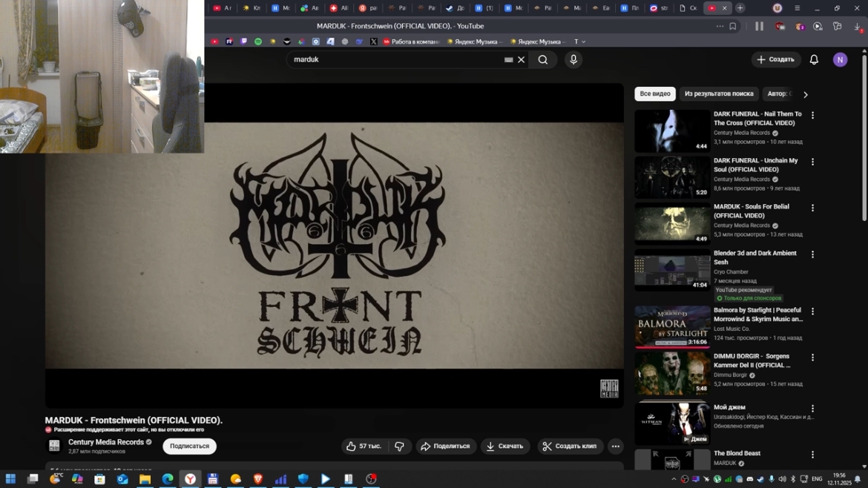
Task: Like the video with 57 тыс. likes
Action: [x=364, y=446]
